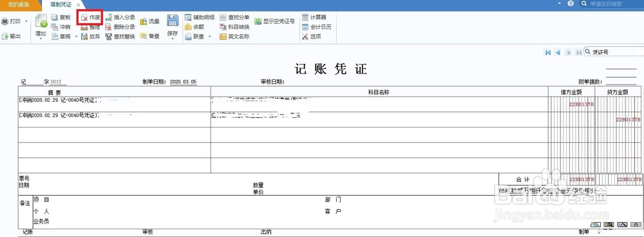Open the 计算器 calculator
The image size is (644, 237).
pos(314,17)
